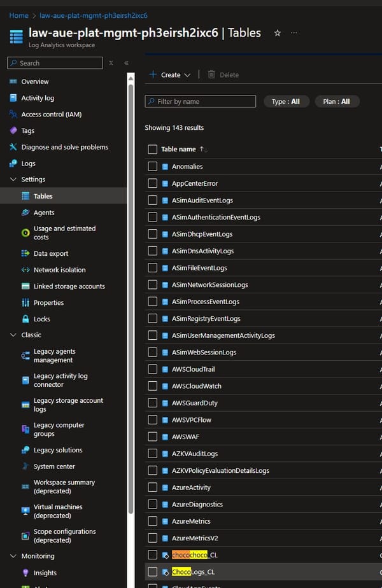This screenshot has width=382, height=588.
Task: Click the Legacy storage account logs icon
Action: pos(25,405)
